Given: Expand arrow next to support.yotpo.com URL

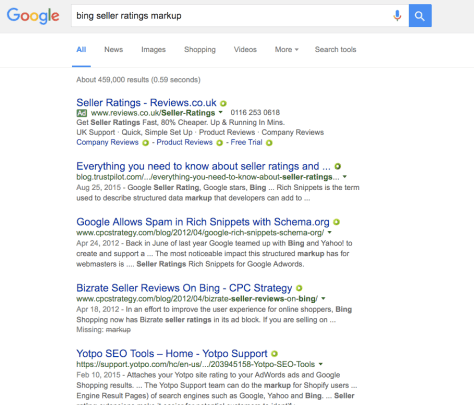Looking at the screenshot, I should [320, 364].
